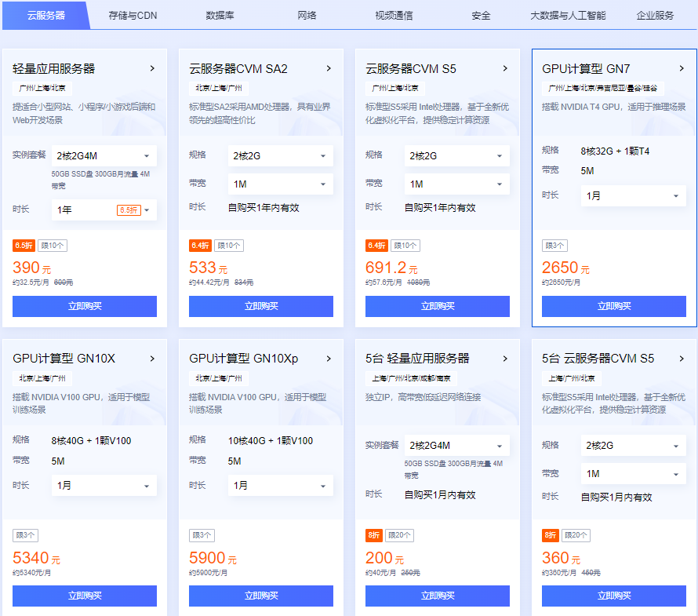Click the 5900元 price text
The height and width of the screenshot is (616, 698).
(x=213, y=558)
